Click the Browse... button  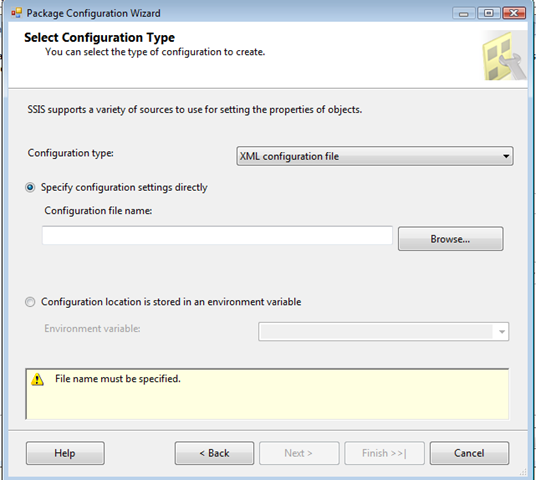451,239
